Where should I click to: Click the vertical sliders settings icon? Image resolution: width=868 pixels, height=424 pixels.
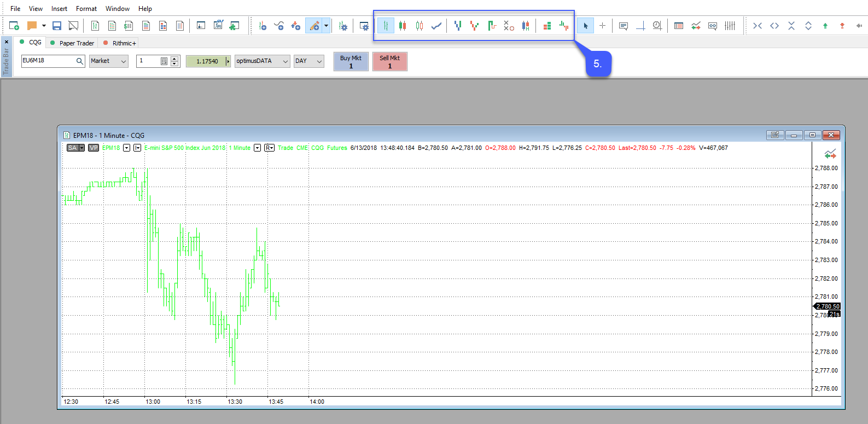730,26
